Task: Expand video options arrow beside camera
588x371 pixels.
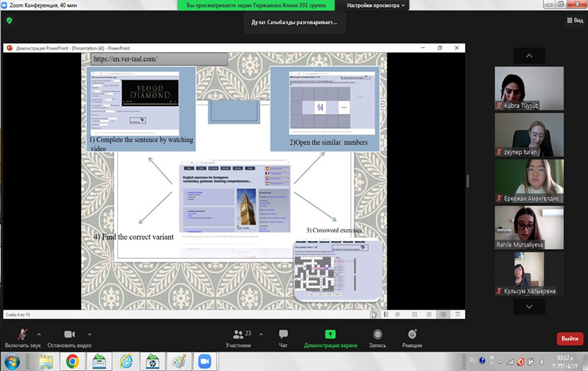Action: pyautogui.click(x=90, y=334)
